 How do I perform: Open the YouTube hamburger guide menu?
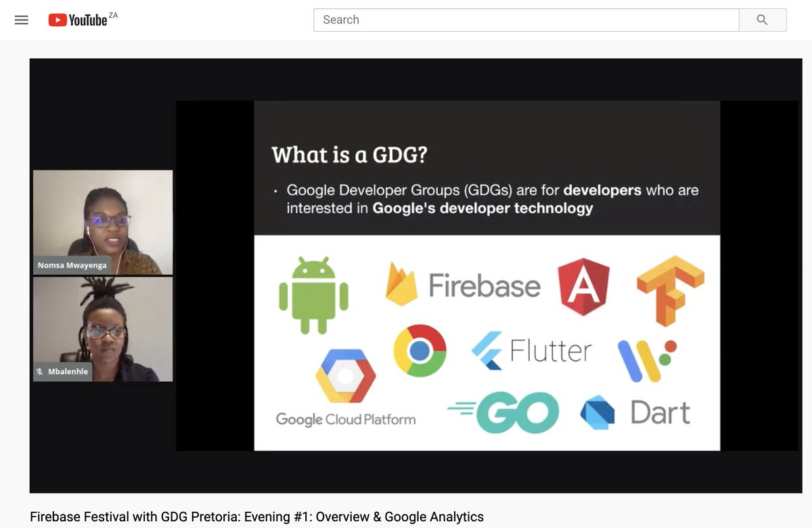[22, 20]
